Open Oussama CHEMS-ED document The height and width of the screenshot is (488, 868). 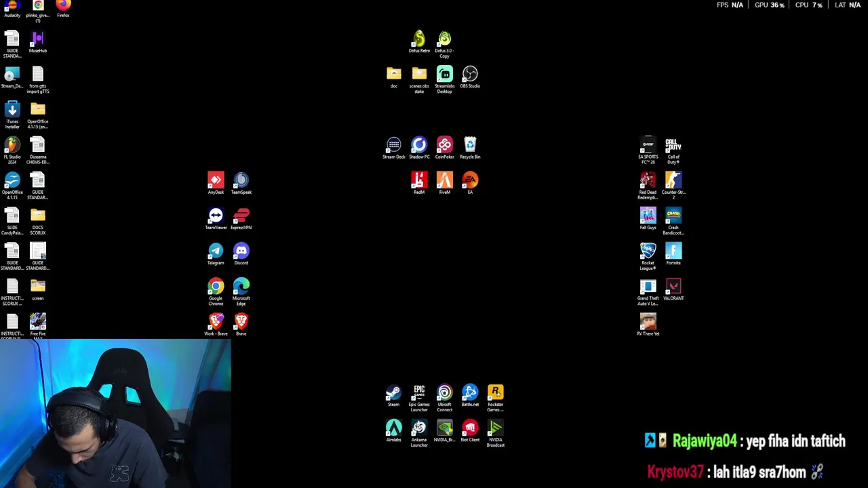pos(38,150)
